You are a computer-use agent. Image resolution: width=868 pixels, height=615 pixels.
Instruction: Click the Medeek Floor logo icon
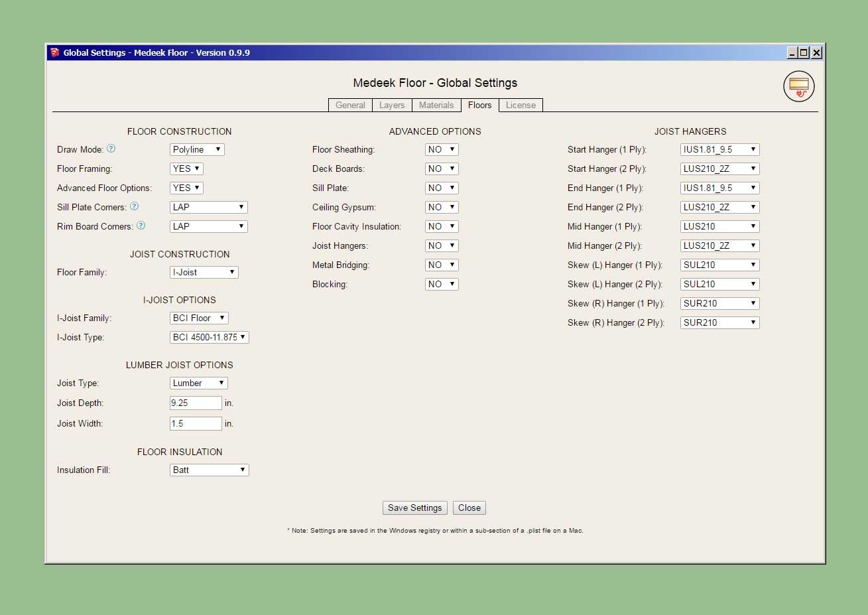[798, 87]
